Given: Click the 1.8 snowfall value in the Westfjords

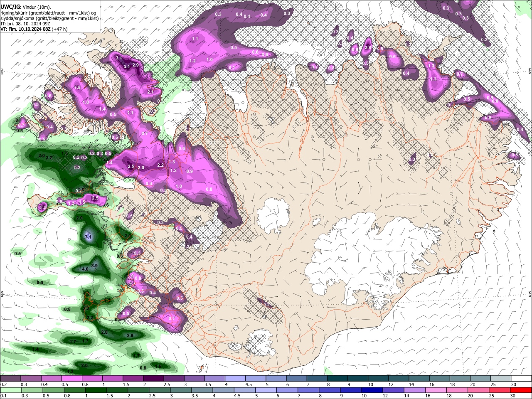Looking at the screenshot, I should [77, 88].
